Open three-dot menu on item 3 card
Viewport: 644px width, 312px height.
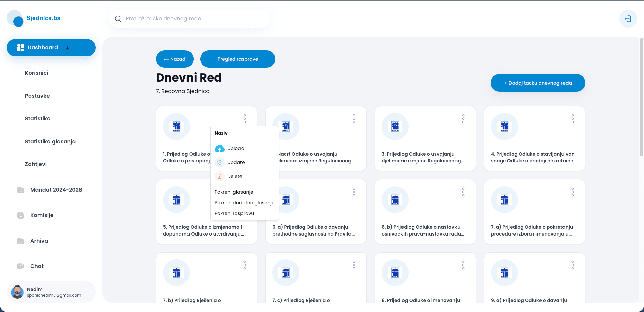point(463,119)
